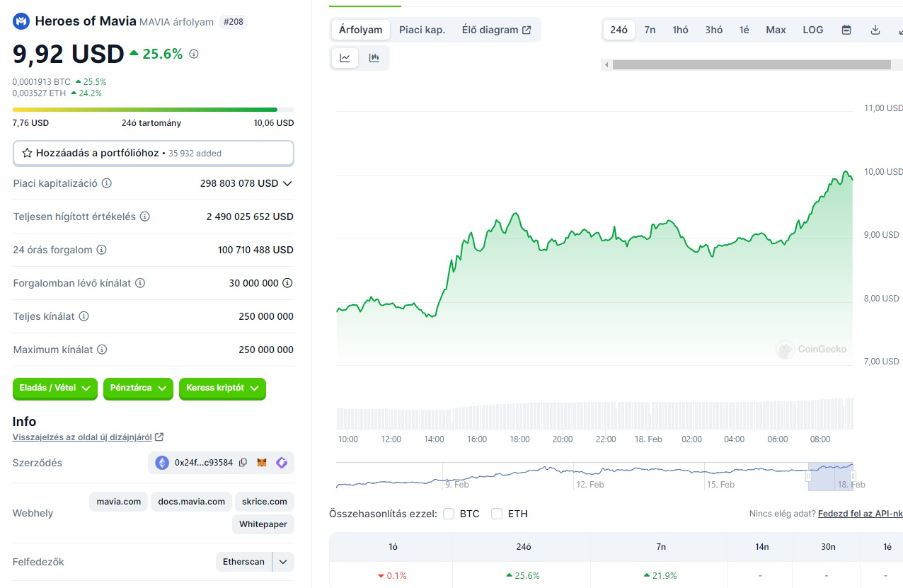
Task: Download the chart data
Action: 875,30
